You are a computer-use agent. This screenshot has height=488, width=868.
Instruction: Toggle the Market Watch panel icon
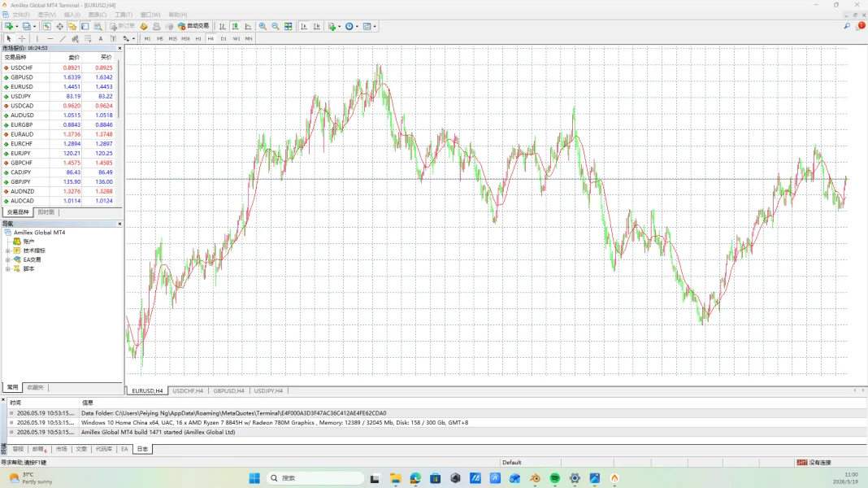click(x=47, y=26)
